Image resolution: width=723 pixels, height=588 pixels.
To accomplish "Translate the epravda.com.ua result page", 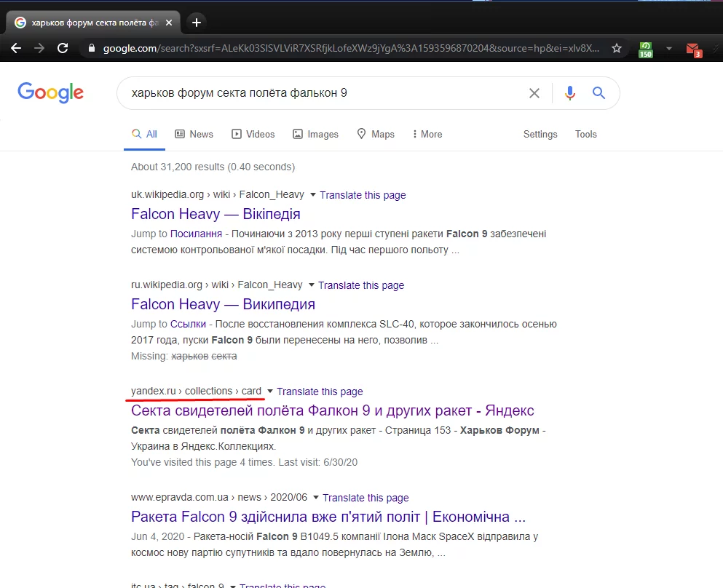I will 366,498.
